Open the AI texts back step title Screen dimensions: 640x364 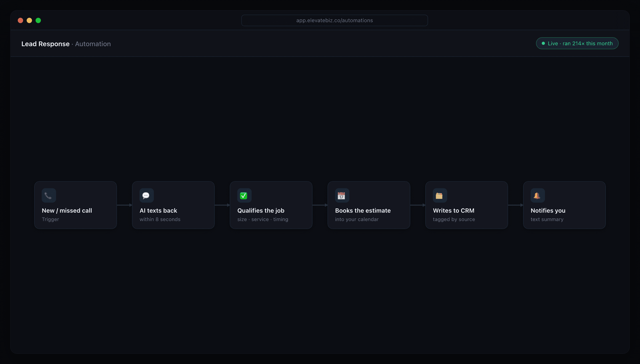coord(158,210)
